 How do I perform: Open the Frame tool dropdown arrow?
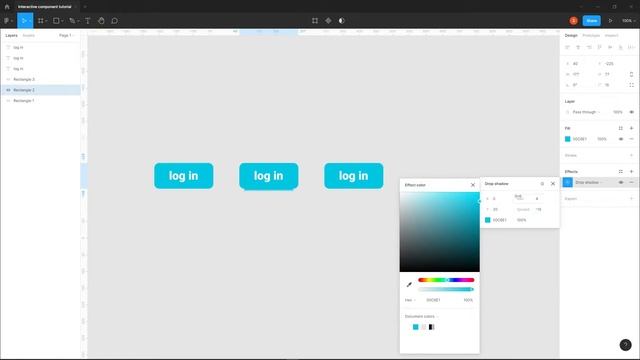[x=46, y=21]
